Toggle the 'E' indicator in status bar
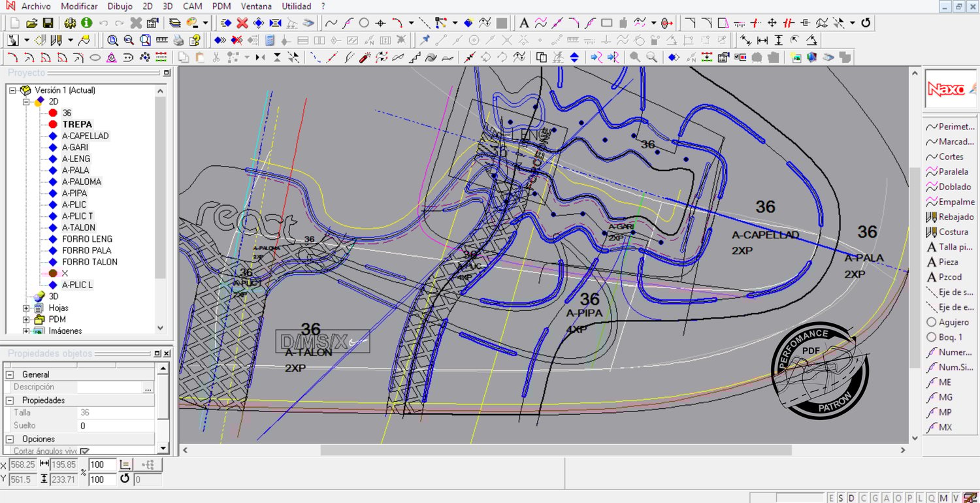 click(832, 498)
